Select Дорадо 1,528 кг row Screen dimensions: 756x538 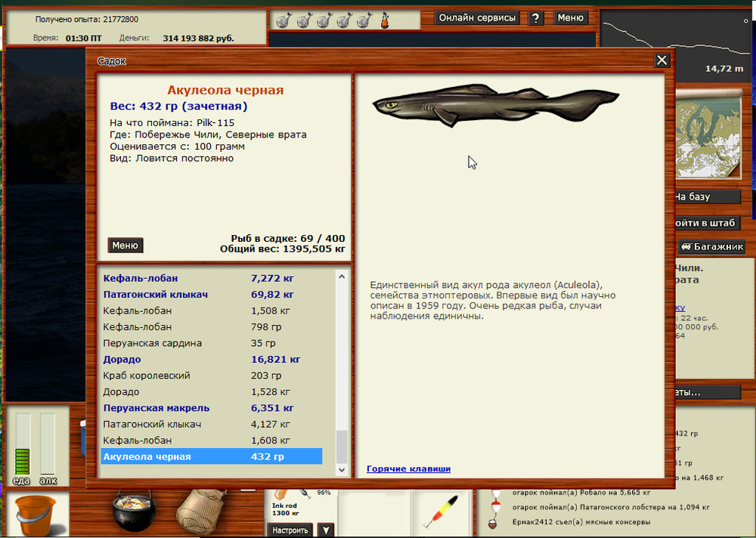pos(211,392)
